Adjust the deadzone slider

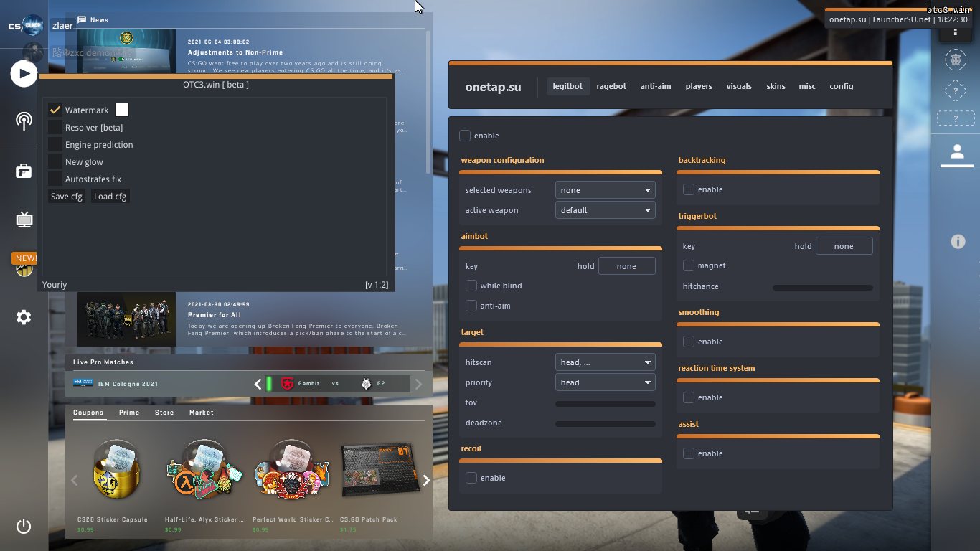(606, 424)
